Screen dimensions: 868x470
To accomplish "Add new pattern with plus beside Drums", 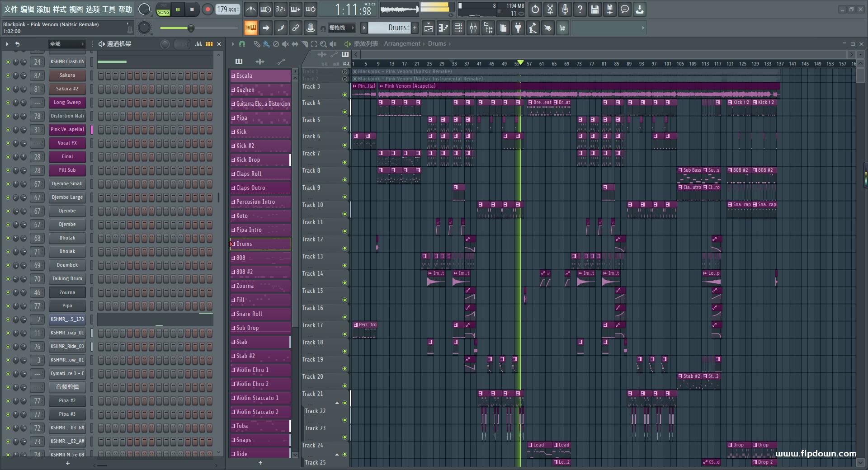I will pyautogui.click(x=415, y=28).
